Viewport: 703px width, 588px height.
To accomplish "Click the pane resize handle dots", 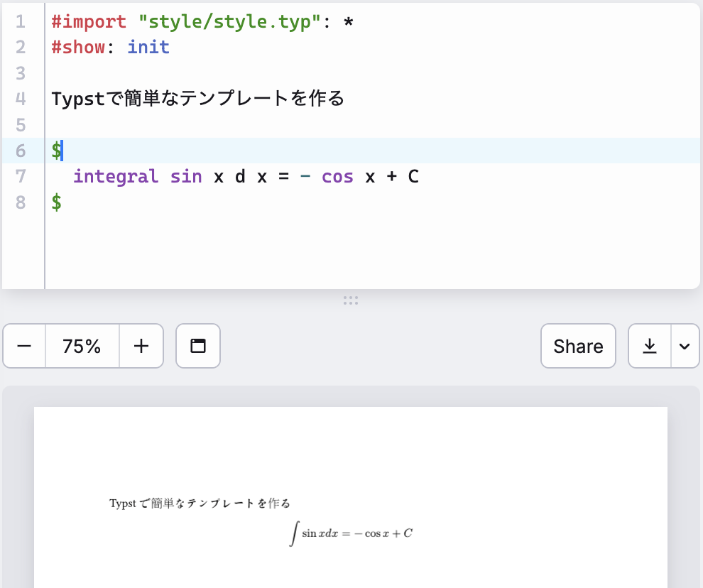I will pos(351,300).
